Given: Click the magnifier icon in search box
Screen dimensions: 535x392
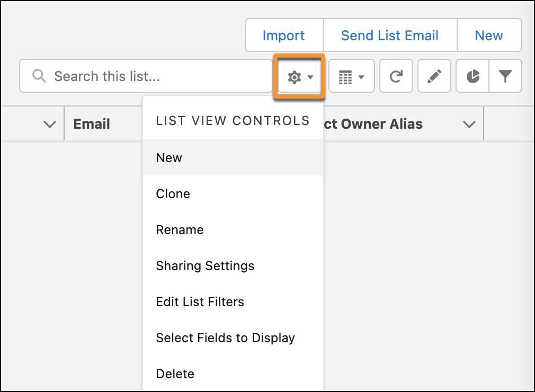Looking at the screenshot, I should tap(39, 76).
